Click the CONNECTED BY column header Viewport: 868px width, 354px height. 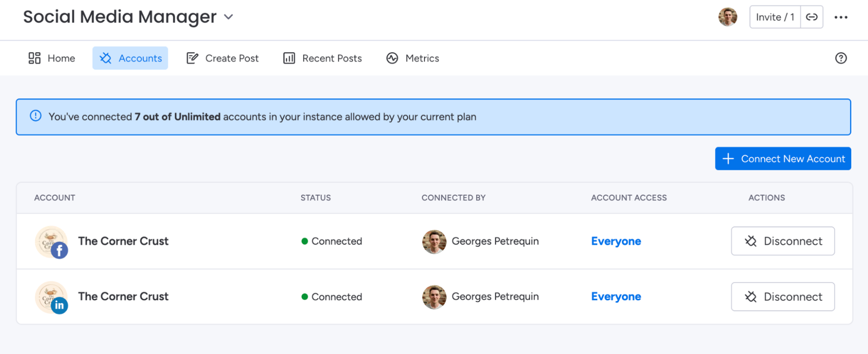click(x=454, y=198)
